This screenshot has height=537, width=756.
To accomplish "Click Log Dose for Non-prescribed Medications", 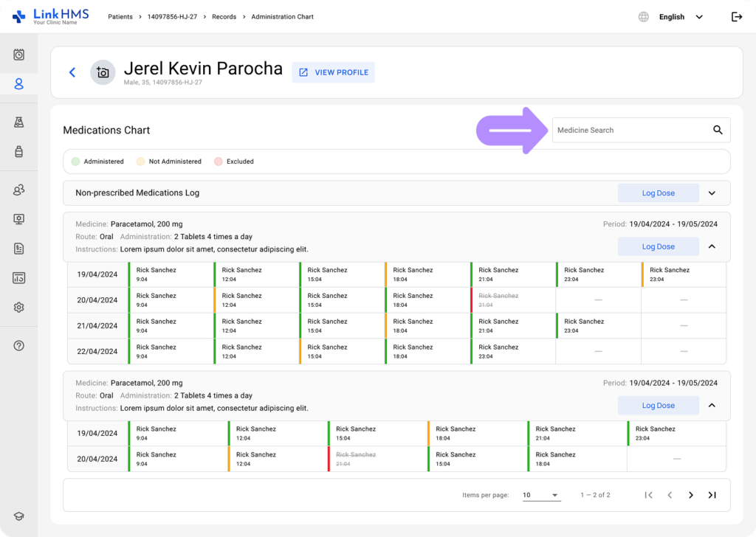I will [658, 193].
